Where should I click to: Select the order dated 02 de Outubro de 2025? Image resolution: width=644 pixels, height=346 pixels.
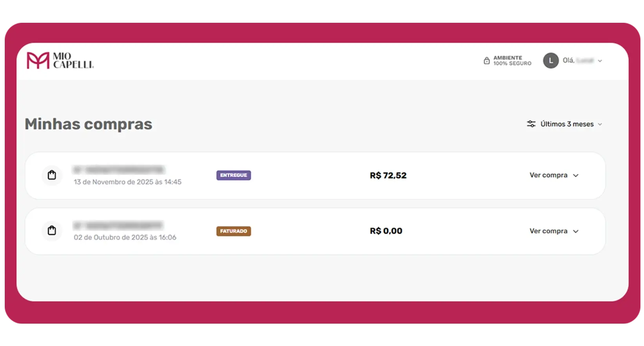point(125,237)
